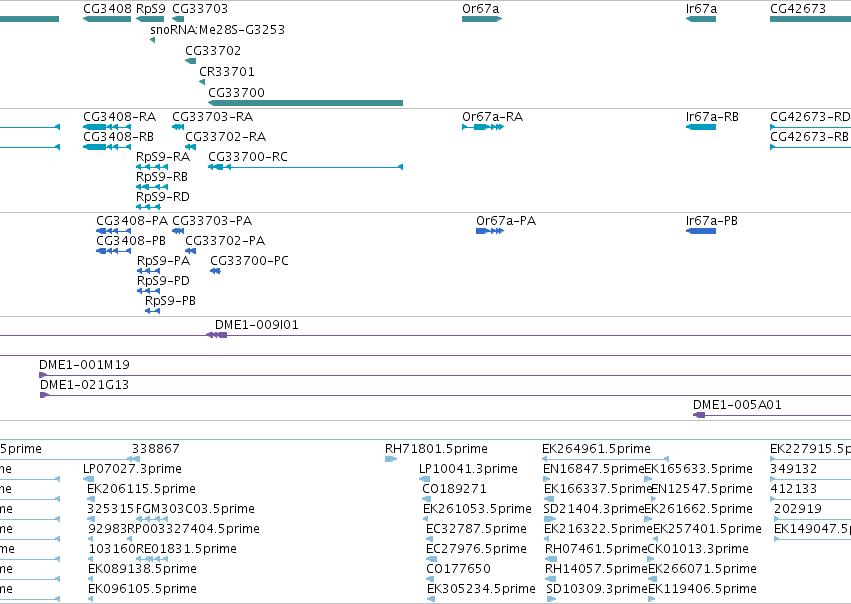Screen dimensions: 851x604
Task: Click the DME1-001M19 BAC clone label
Action: [84, 365]
